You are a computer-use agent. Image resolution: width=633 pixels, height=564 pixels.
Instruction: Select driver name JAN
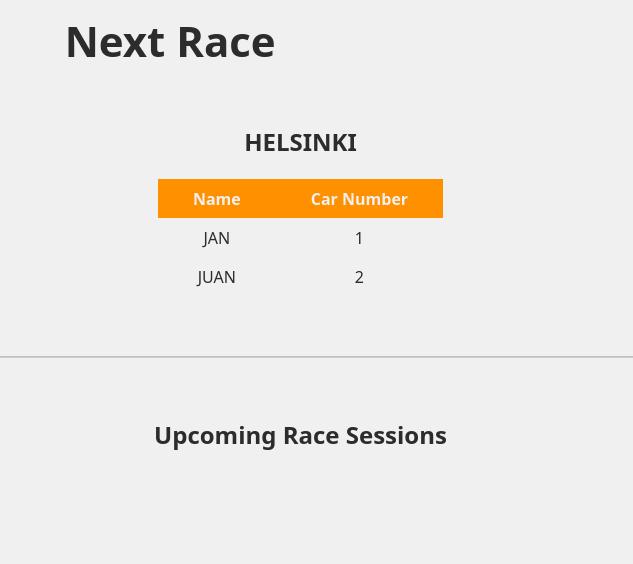tap(216, 238)
